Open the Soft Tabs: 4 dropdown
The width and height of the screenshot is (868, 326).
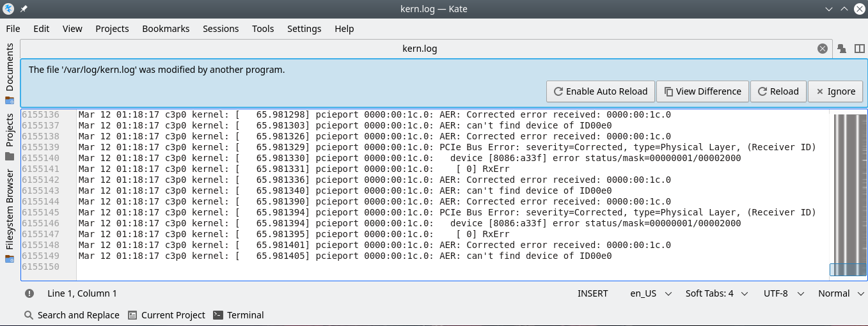(x=716, y=293)
